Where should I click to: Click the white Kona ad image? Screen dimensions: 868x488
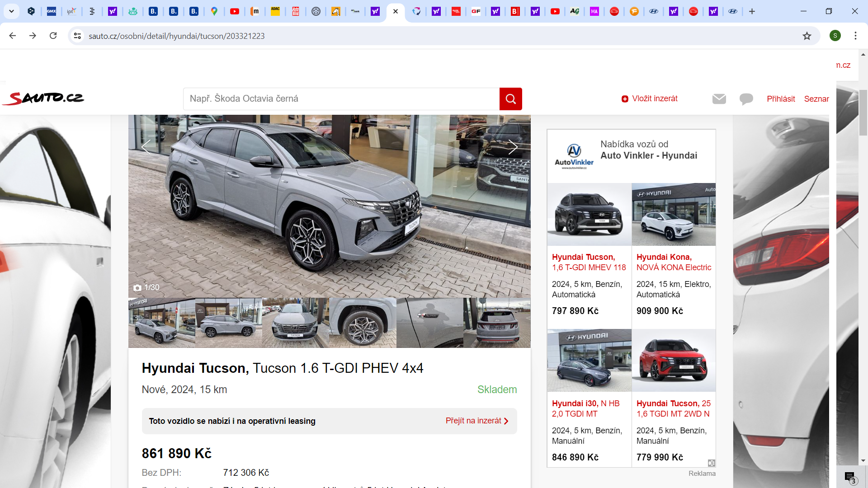tap(674, 214)
